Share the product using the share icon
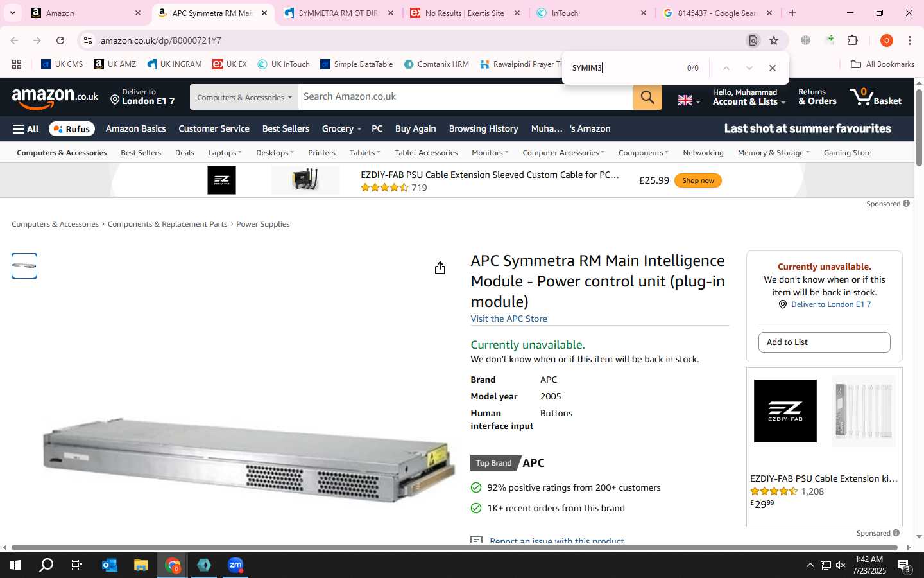 point(440,268)
